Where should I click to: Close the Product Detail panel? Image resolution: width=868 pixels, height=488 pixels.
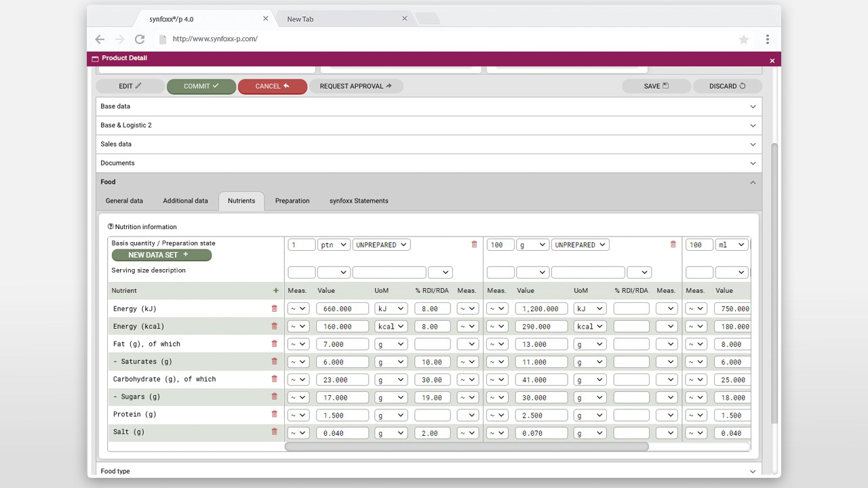[772, 60]
